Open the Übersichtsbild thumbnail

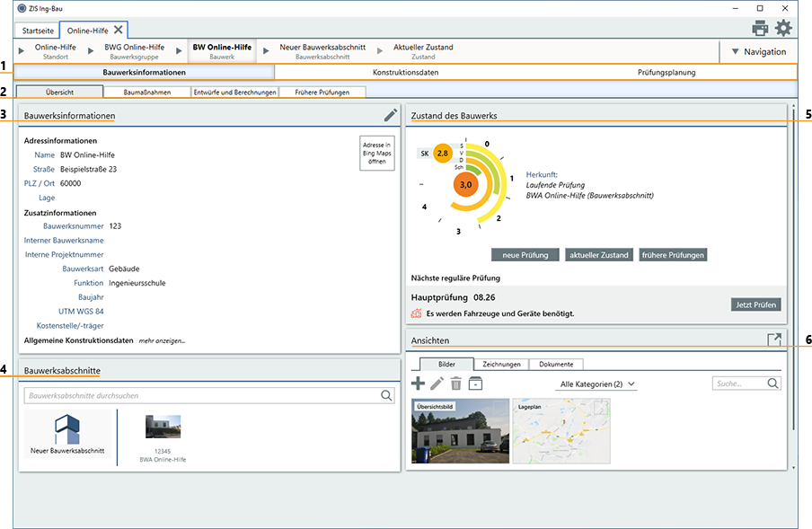click(x=458, y=431)
